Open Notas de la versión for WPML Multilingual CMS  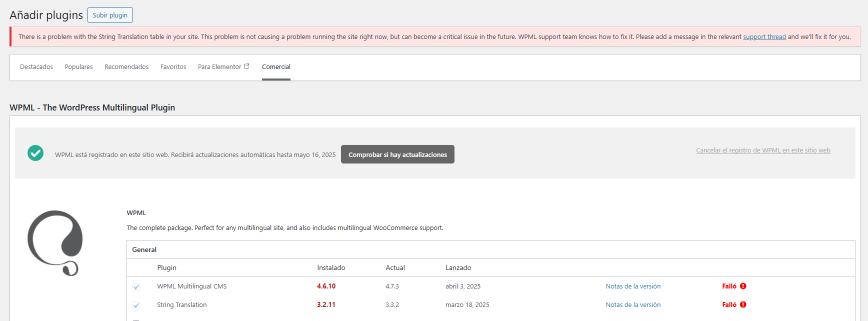pos(633,286)
